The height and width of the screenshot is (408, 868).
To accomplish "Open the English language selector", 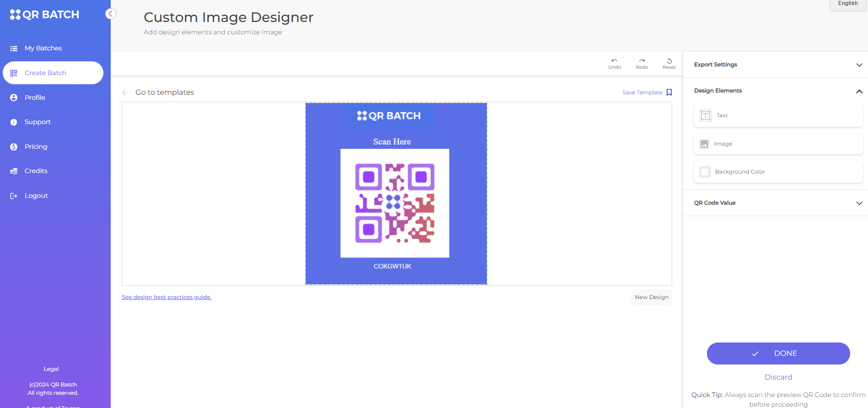I will (848, 4).
